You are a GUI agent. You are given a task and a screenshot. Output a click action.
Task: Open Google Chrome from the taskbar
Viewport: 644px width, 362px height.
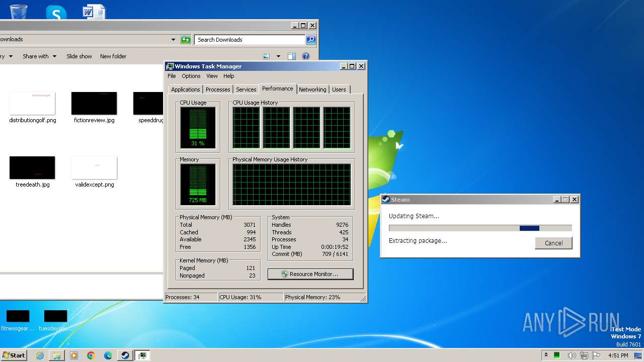point(91,355)
